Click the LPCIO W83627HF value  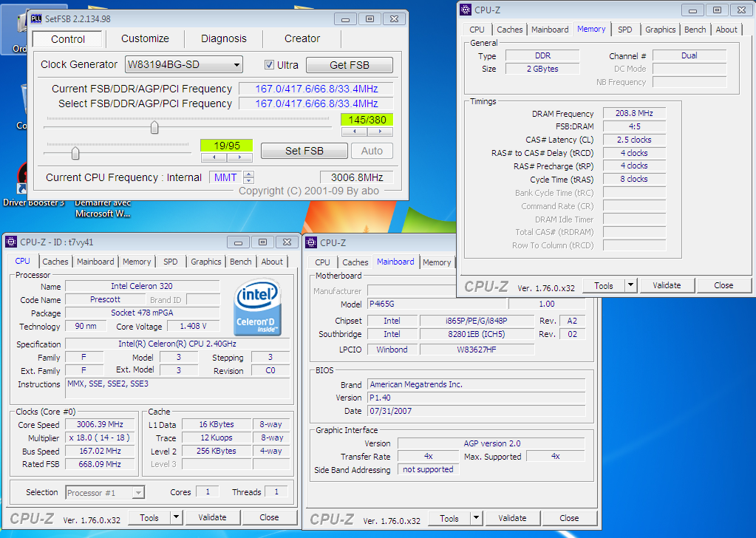[477, 350]
